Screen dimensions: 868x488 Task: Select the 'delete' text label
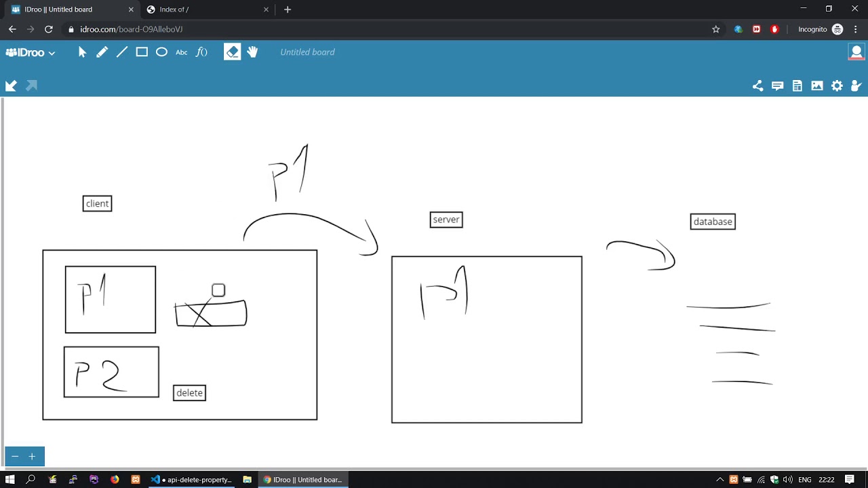tap(189, 393)
